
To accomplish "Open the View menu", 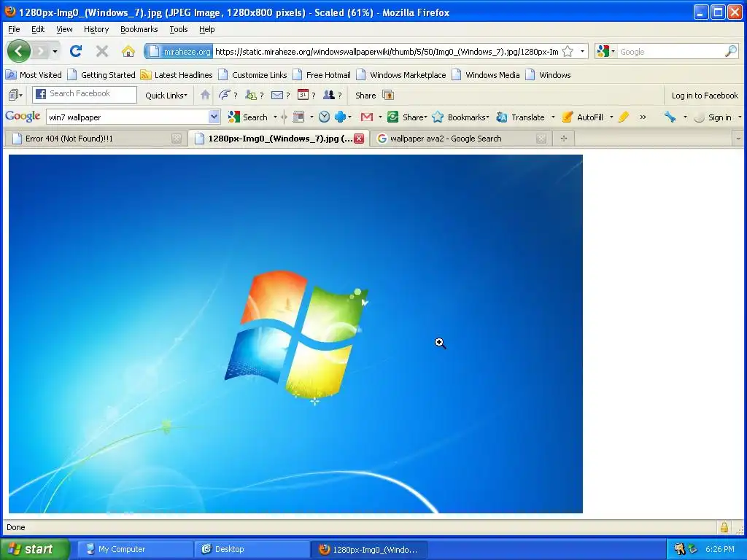I will 64,29.
